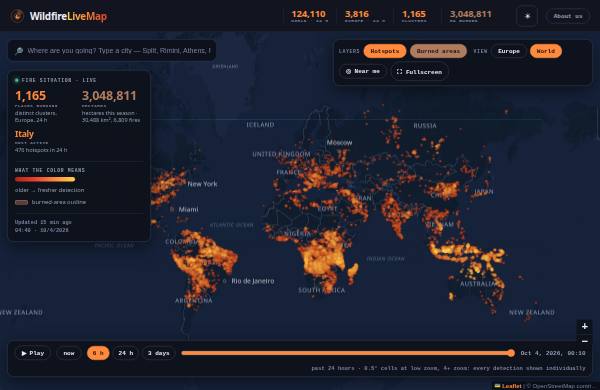Click the older-to-fresher color gradient bar
Image resolution: width=600 pixels, height=390 pixels.
point(45,179)
